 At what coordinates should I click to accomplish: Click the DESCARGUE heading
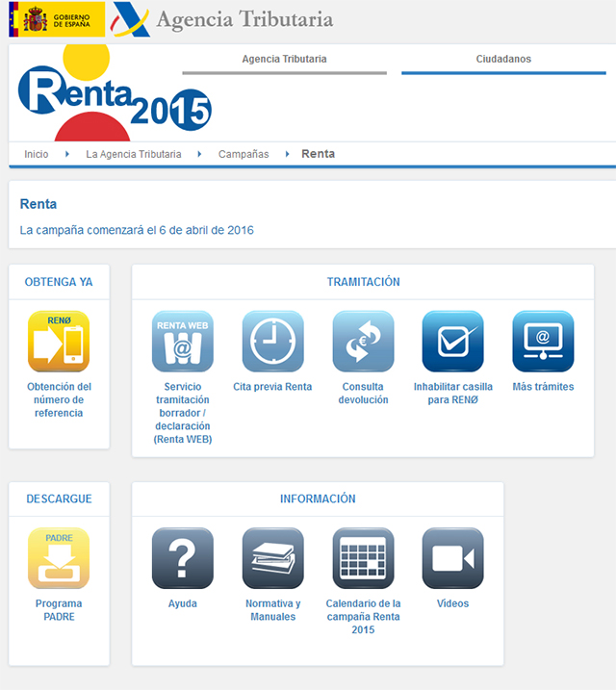[59, 498]
